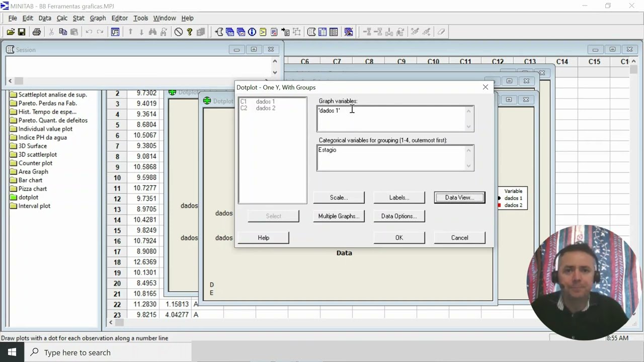This screenshot has height=362, width=644.
Task: Confirm the dotplot with OK
Action: tap(399, 238)
